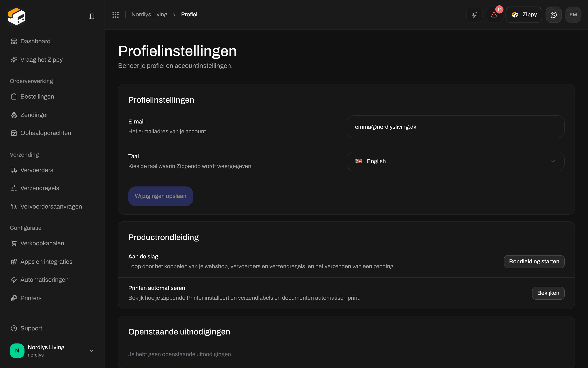Open the Taal language dropdown
Viewport: 588px width, 368px height.
455,161
